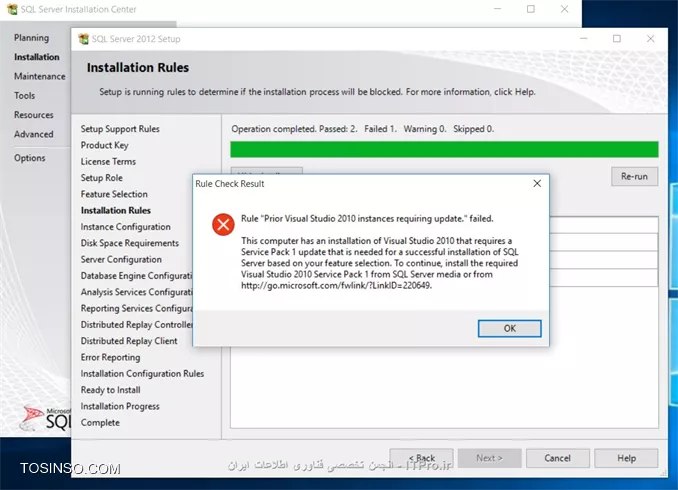Click the Cancel button

coord(557,458)
